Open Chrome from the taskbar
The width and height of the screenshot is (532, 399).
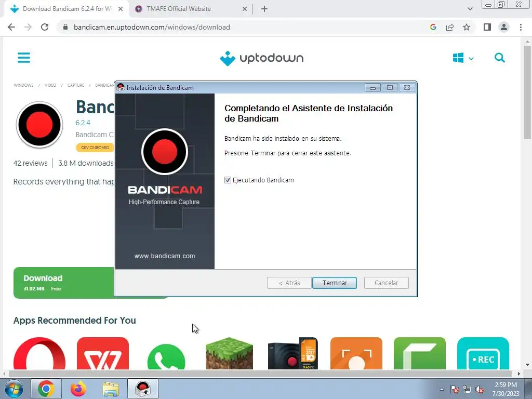[x=46, y=389]
